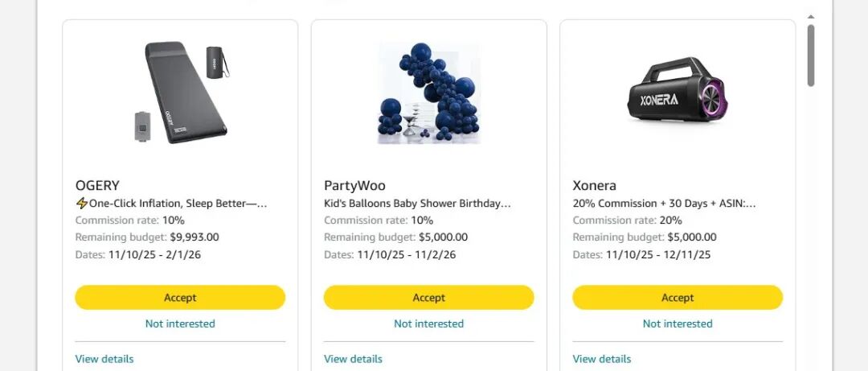This screenshot has height=371, width=868.
Task: Accept the OGERY campaign offer
Action: 180,297
